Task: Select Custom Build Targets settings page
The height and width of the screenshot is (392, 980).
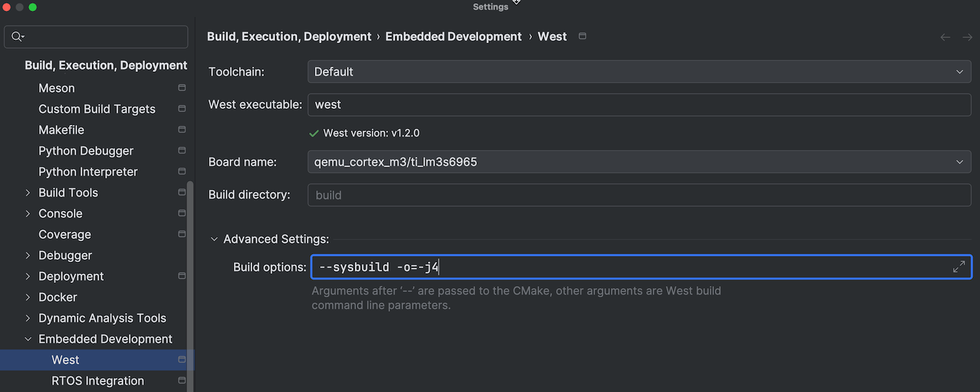Action: pyautogui.click(x=97, y=109)
